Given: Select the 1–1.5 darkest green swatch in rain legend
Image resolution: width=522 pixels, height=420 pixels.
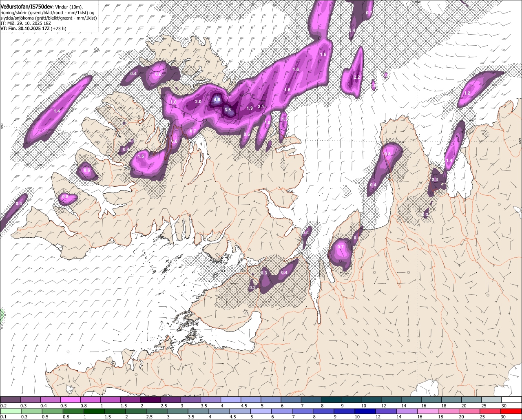Looking at the screenshot, I should click(x=94, y=411).
